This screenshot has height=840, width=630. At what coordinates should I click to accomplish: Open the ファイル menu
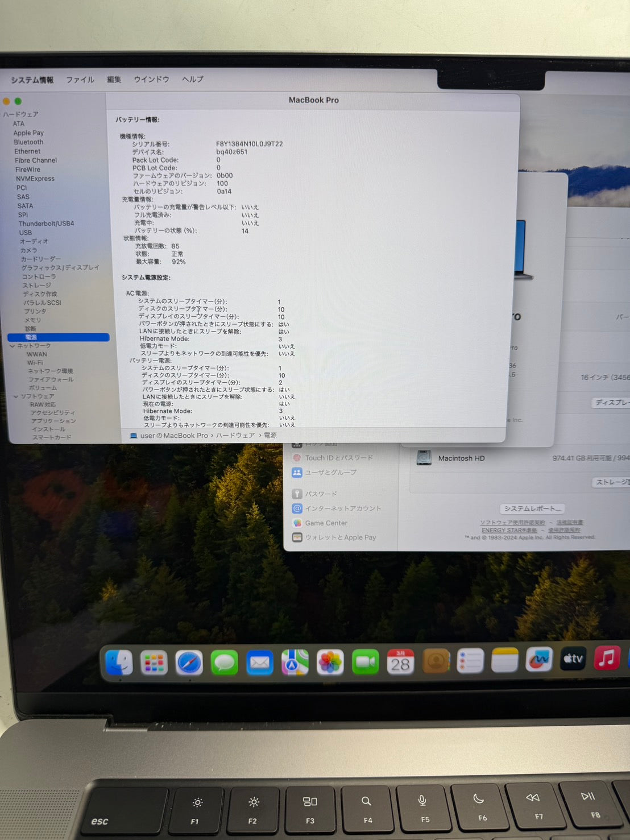pyautogui.click(x=80, y=79)
